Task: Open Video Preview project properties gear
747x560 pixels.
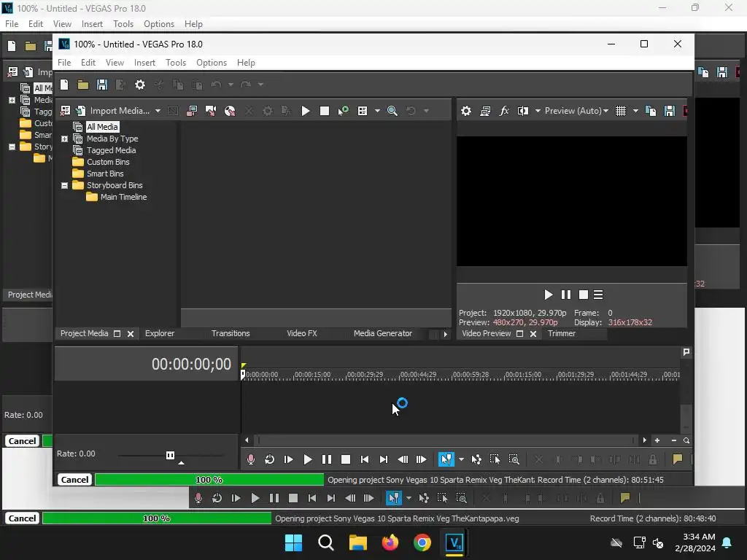Action: [x=466, y=111]
